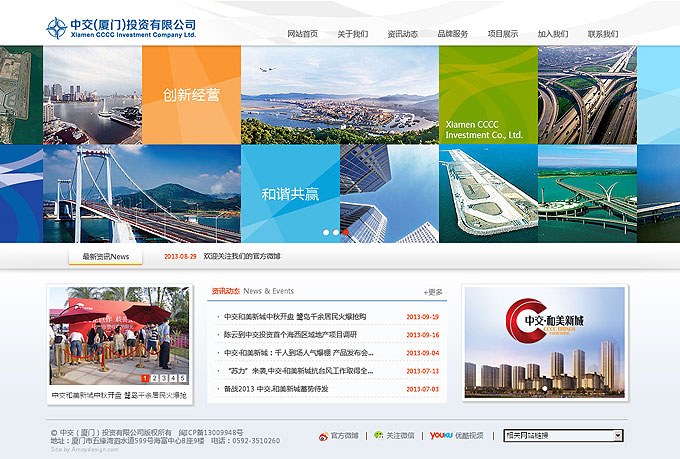Image resolution: width=680 pixels, height=459 pixels.
Task: Select slide number 2 in photo slideshow
Action: point(155,378)
